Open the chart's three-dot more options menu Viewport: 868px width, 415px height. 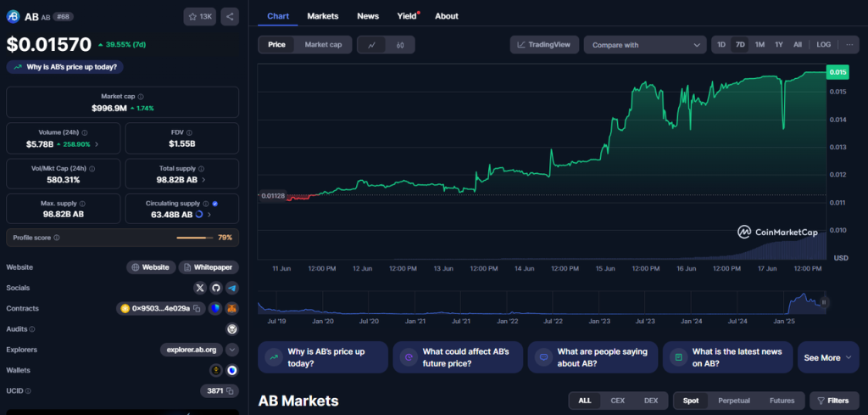point(849,44)
